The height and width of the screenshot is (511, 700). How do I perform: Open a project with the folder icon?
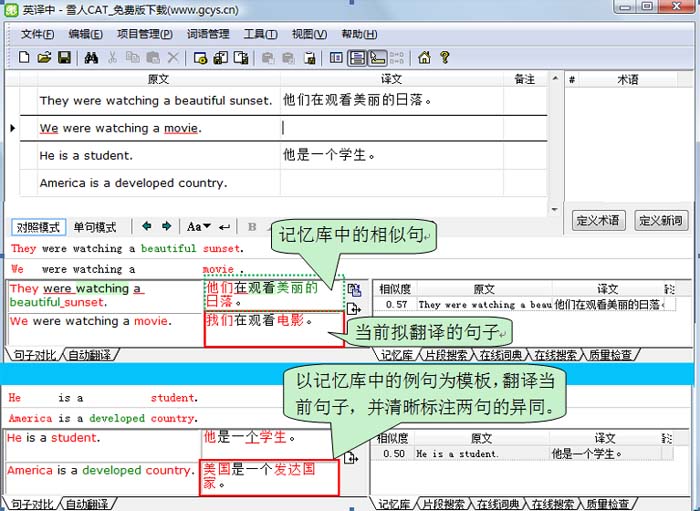point(44,58)
